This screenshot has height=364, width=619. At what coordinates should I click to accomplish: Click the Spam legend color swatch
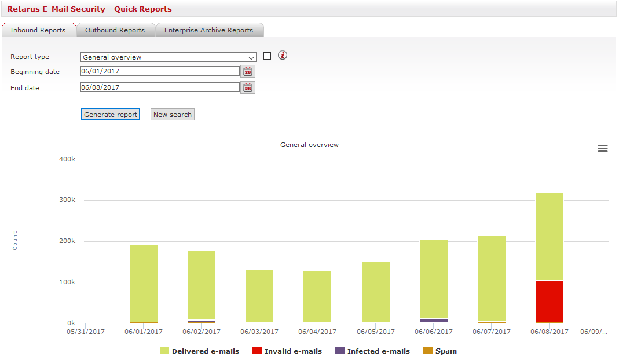pos(428,351)
